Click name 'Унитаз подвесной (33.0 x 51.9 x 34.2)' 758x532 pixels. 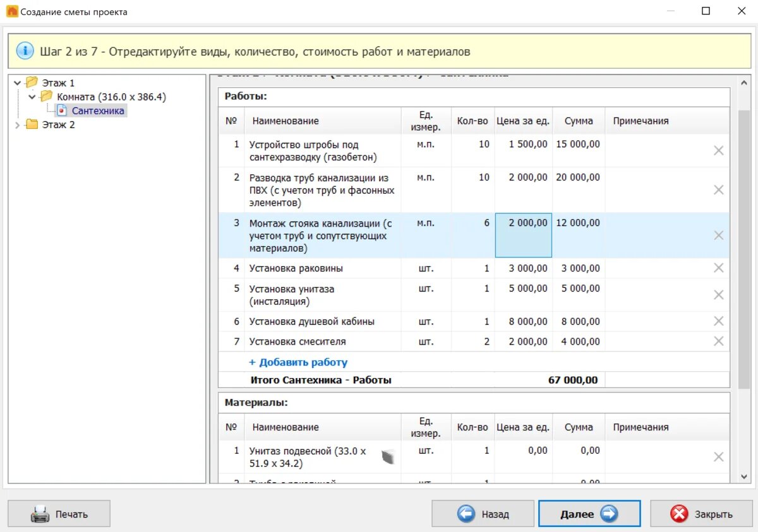click(308, 457)
